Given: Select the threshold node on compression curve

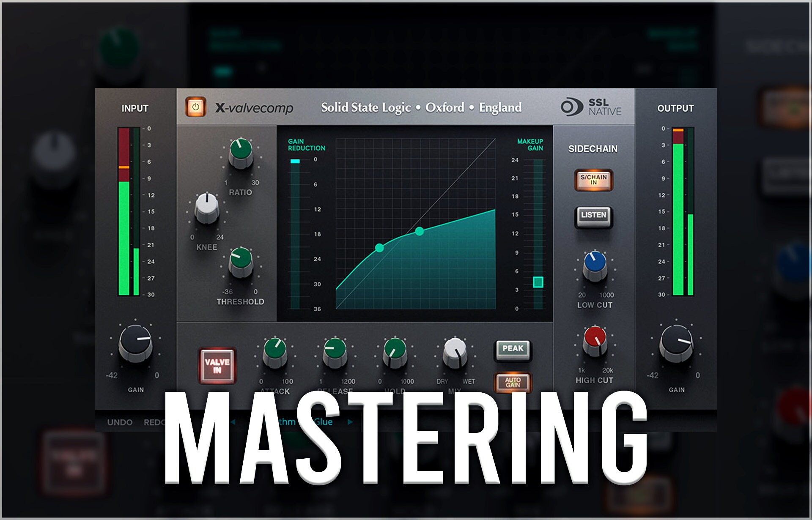Looking at the screenshot, I should click(x=379, y=248).
